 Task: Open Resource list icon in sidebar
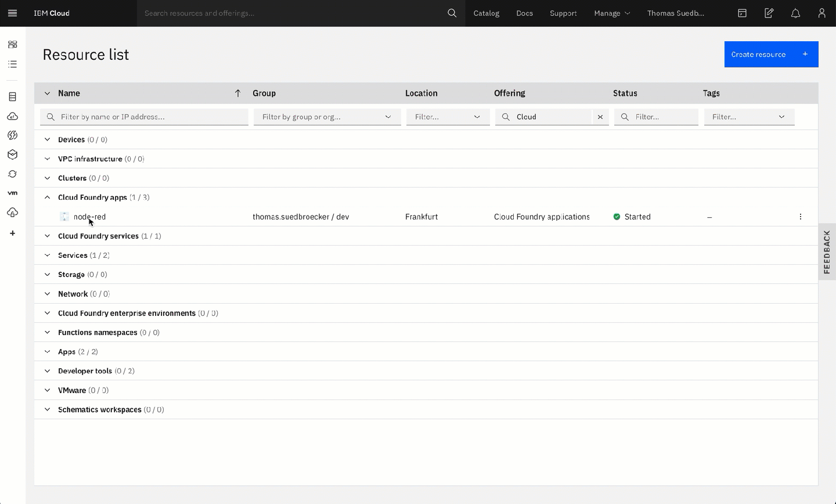point(12,64)
